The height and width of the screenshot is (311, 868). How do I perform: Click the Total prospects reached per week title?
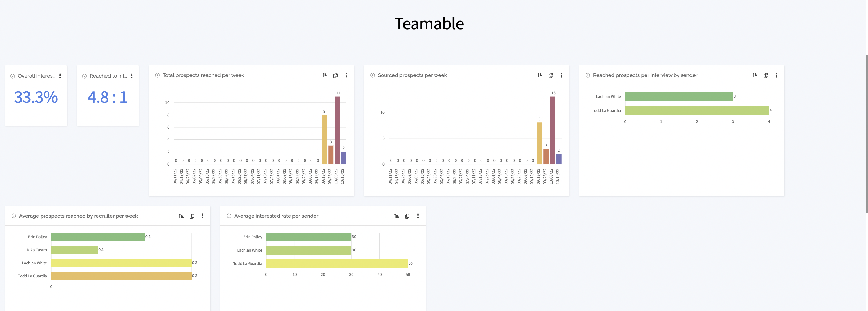pyautogui.click(x=203, y=75)
